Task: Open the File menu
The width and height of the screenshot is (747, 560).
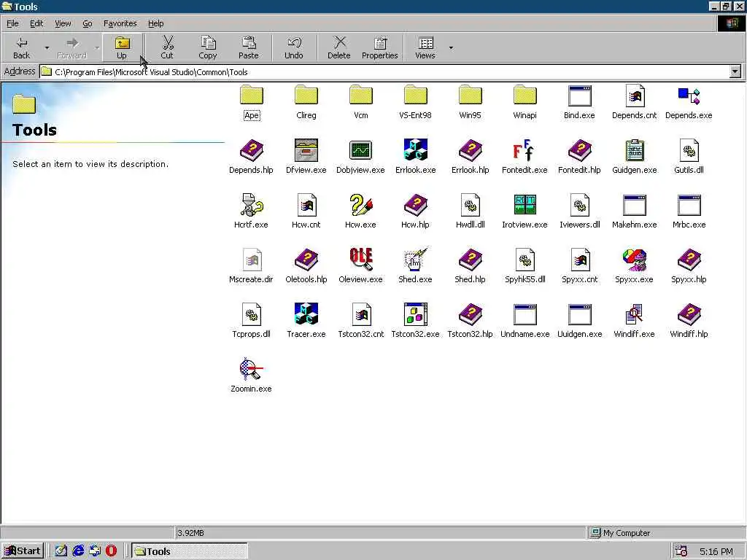Action: [12, 23]
